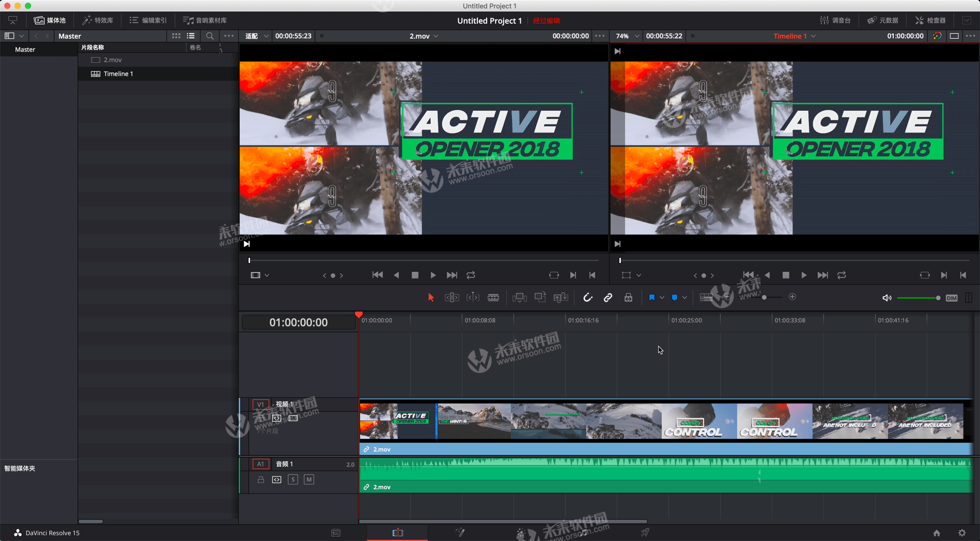Toggle the A1 audio track destination
This screenshot has width=980, height=541.
pos(260,464)
